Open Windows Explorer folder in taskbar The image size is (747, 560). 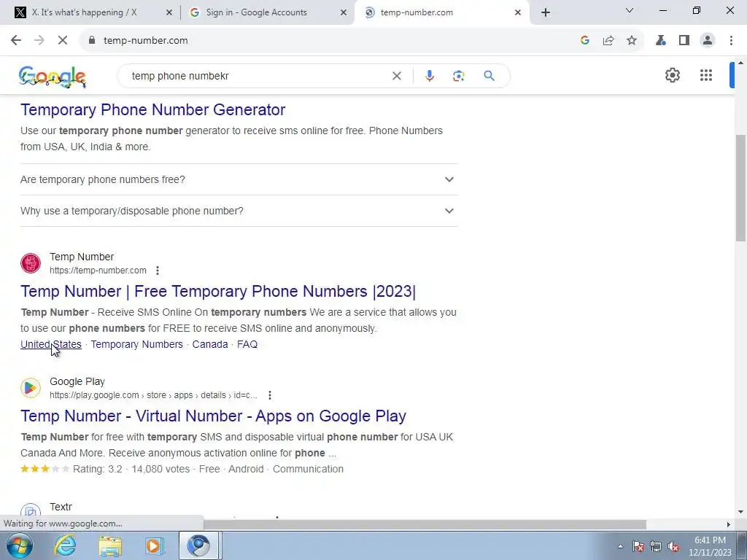[110, 546]
